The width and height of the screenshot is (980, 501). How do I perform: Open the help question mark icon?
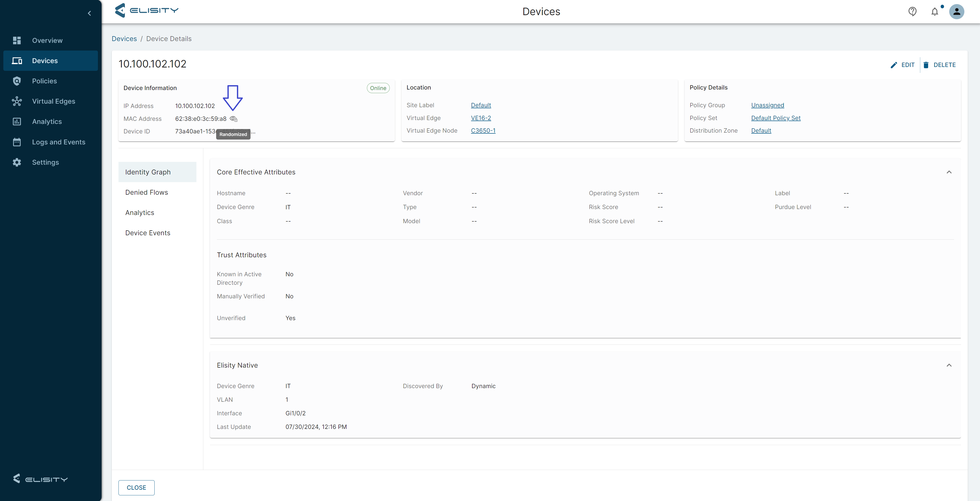pos(912,12)
